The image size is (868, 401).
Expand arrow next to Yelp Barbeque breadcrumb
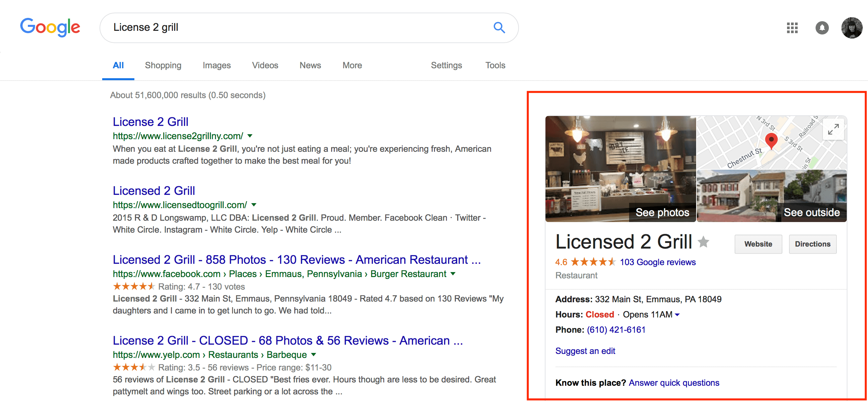(x=313, y=355)
